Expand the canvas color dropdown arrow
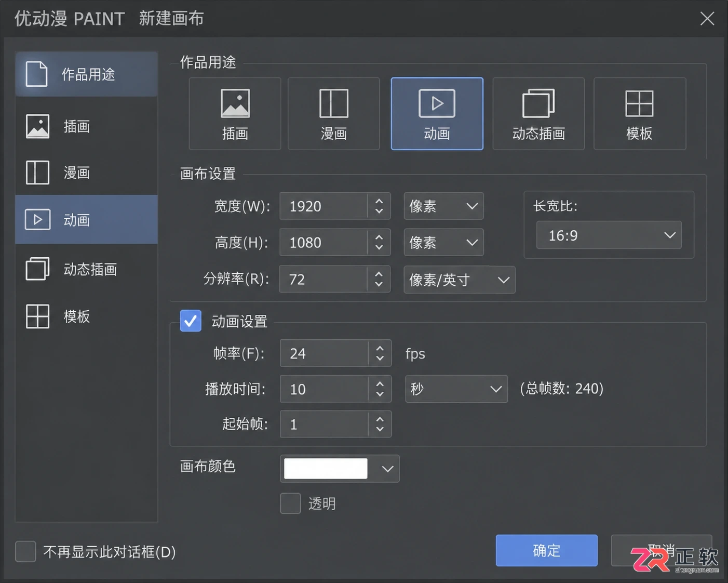 pyautogui.click(x=387, y=469)
